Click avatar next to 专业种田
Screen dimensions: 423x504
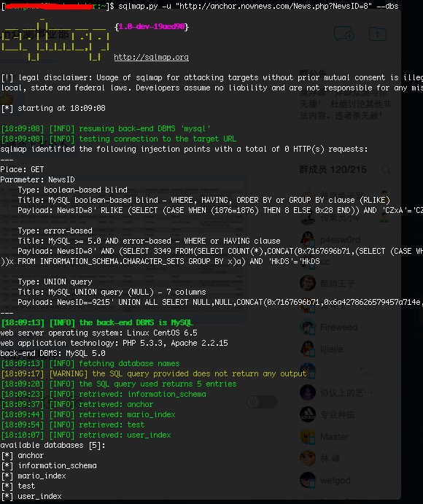(308, 414)
